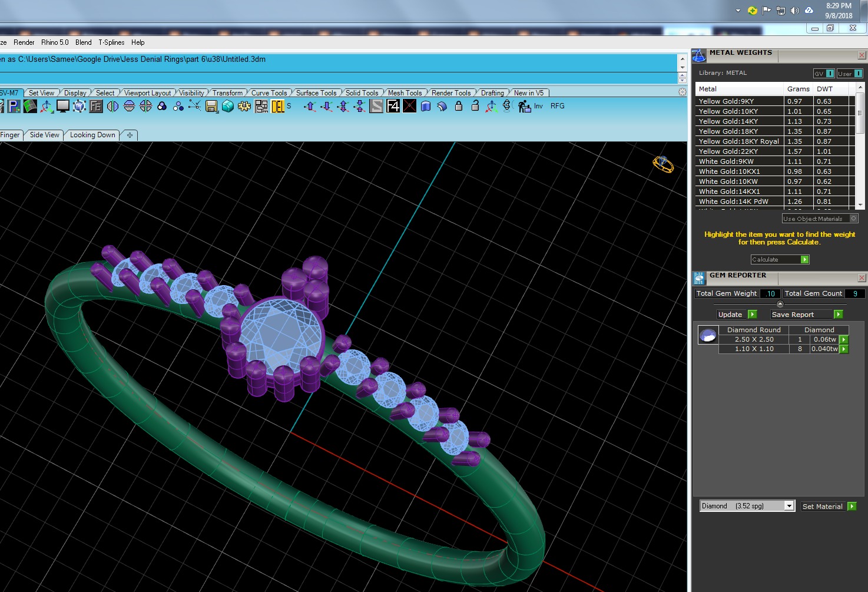The height and width of the screenshot is (592, 868).
Task: Toggle the User library switch
Action: click(859, 74)
